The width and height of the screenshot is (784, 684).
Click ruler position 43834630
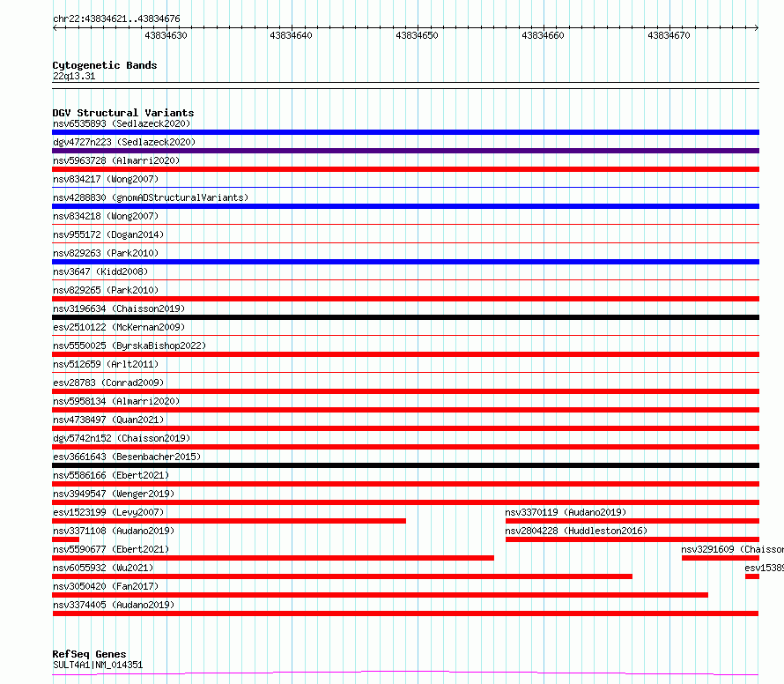(166, 35)
